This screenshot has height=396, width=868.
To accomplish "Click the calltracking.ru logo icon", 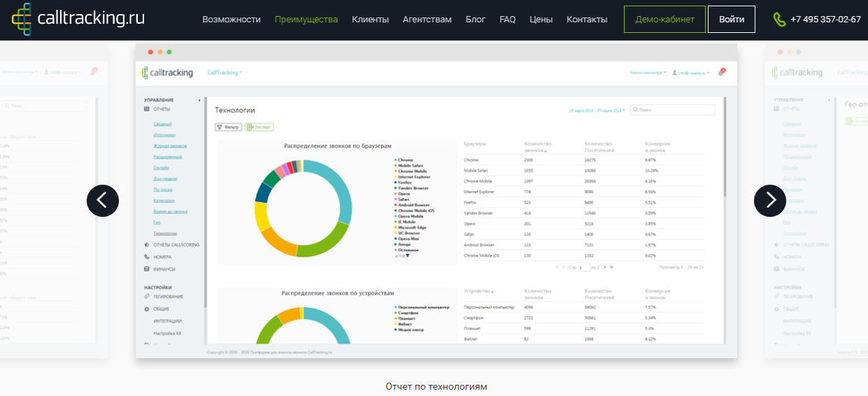I will point(22,19).
